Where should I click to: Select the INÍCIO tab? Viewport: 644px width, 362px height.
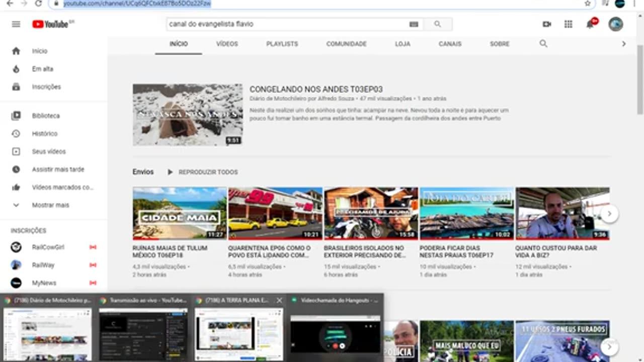(179, 44)
